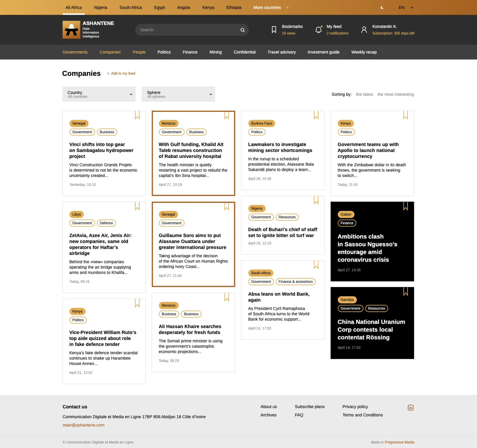Bookmark the Lawmakers mining sector article
Screen dimensions: 477x448
[316, 115]
